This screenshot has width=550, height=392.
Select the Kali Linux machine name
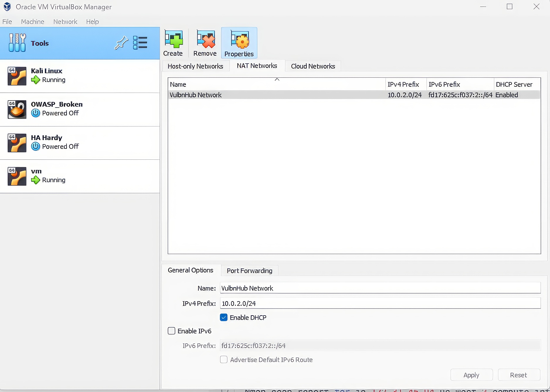(47, 71)
